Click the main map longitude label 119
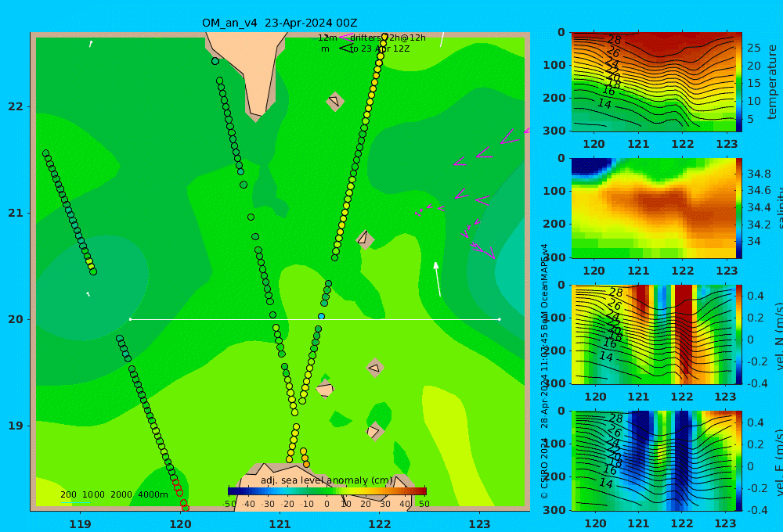This screenshot has width=783, height=532. [81, 524]
